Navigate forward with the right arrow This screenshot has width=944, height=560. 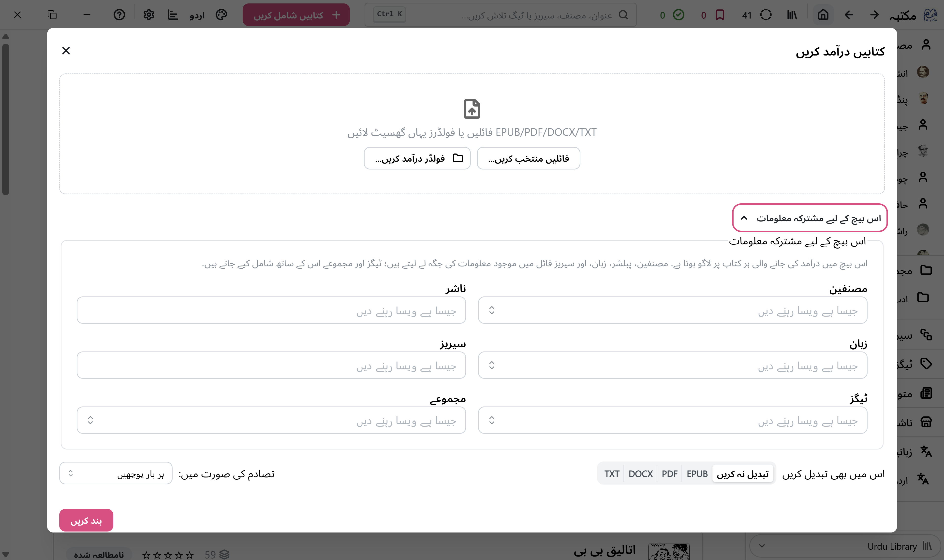tap(874, 15)
